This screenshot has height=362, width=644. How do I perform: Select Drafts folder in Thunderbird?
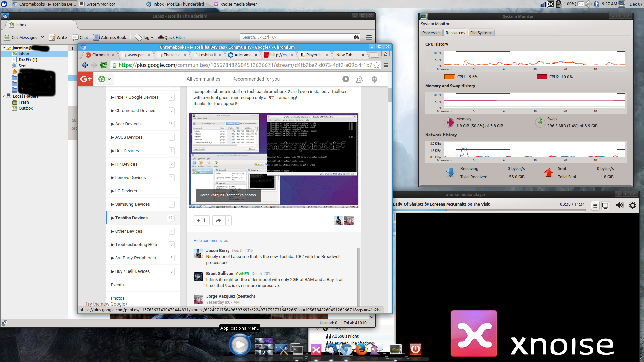pyautogui.click(x=28, y=60)
